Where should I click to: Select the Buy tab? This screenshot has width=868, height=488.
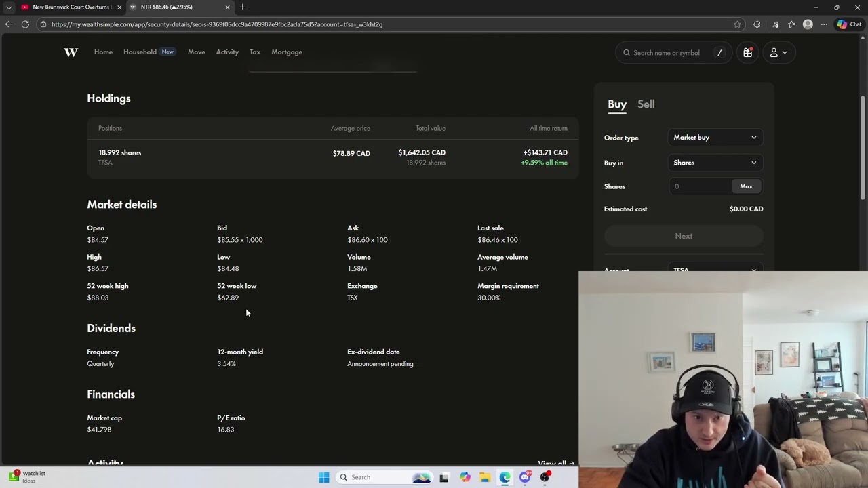(617, 104)
